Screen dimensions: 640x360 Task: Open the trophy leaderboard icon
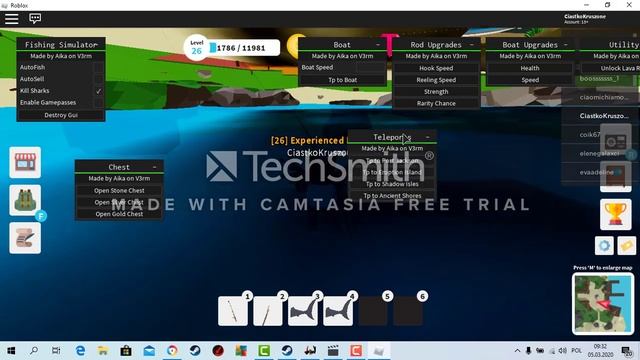[616, 215]
